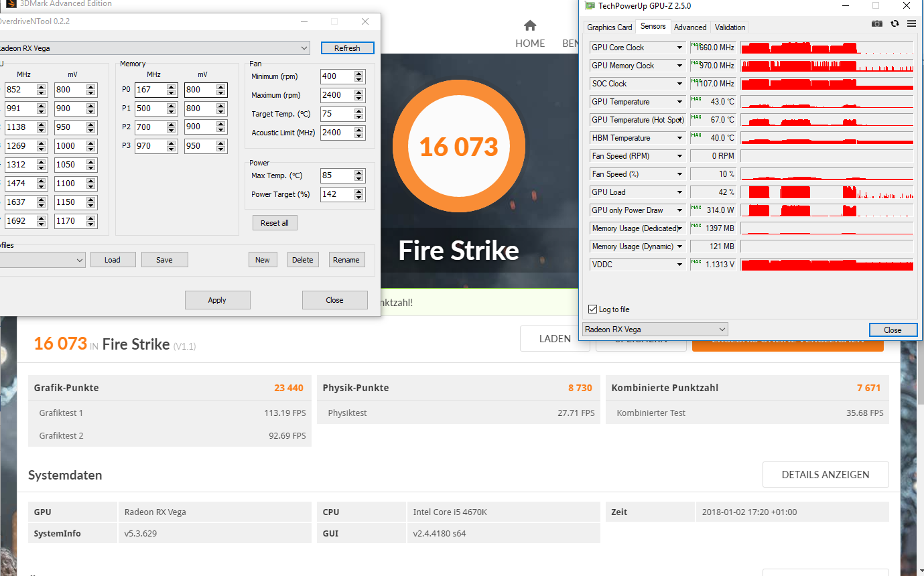The width and height of the screenshot is (924, 576).
Task: Click GPU only Power Draw graph
Action: [x=827, y=210]
